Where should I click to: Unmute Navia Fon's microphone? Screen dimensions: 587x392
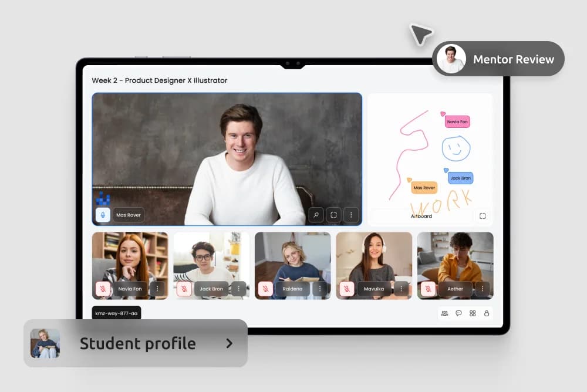click(103, 289)
